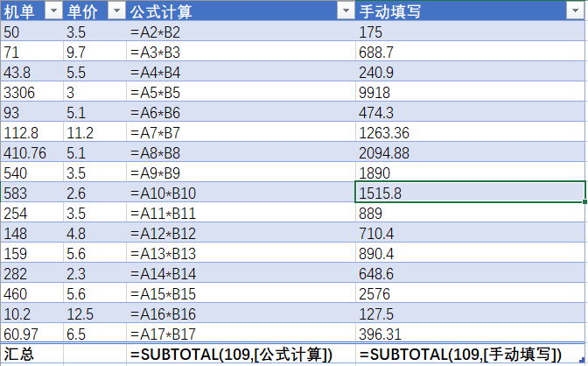
Task: Click the manual value 648.6
Action: pyautogui.click(x=470, y=273)
